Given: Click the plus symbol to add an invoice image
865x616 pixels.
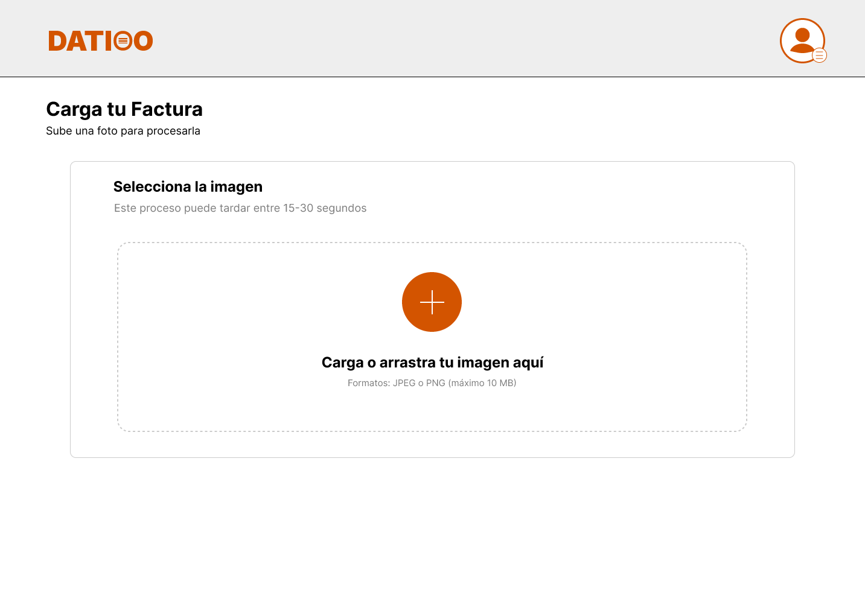Looking at the screenshot, I should (x=432, y=302).
